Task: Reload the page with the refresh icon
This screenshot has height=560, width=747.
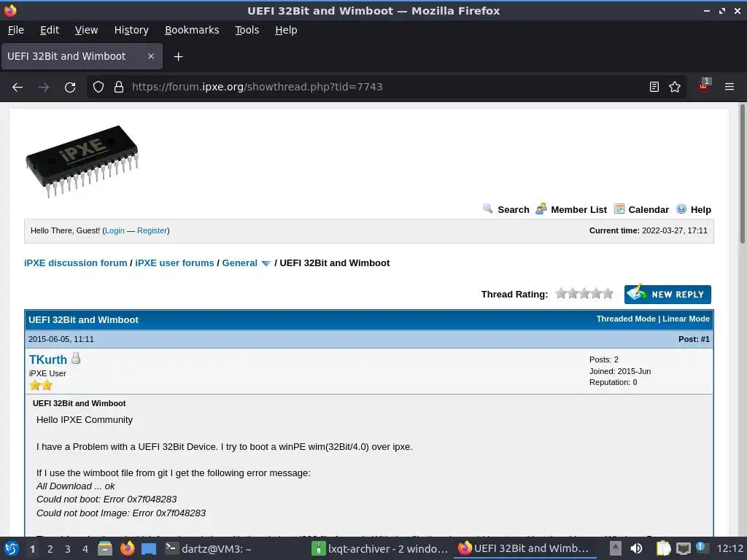Action: [70, 87]
